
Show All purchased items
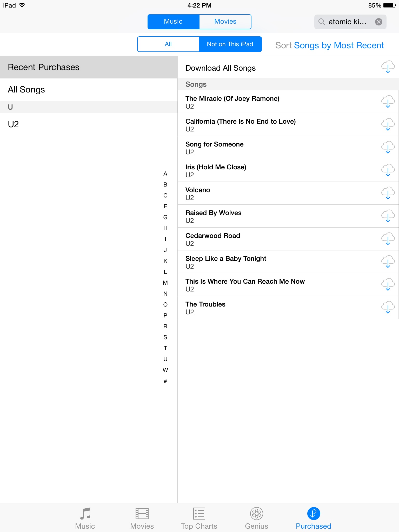click(168, 44)
